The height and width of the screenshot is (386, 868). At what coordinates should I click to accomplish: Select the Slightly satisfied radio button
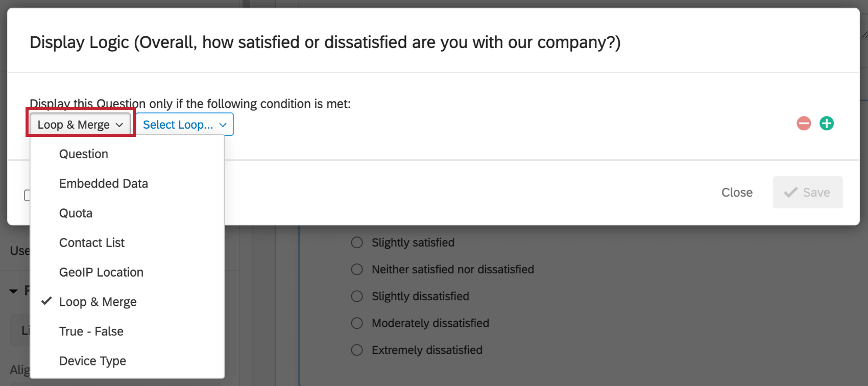point(357,243)
